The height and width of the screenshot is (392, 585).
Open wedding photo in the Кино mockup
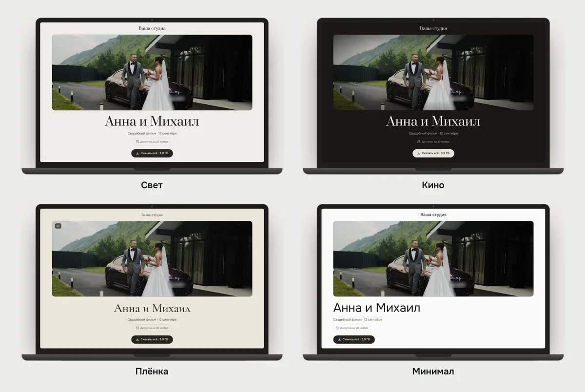click(x=433, y=72)
